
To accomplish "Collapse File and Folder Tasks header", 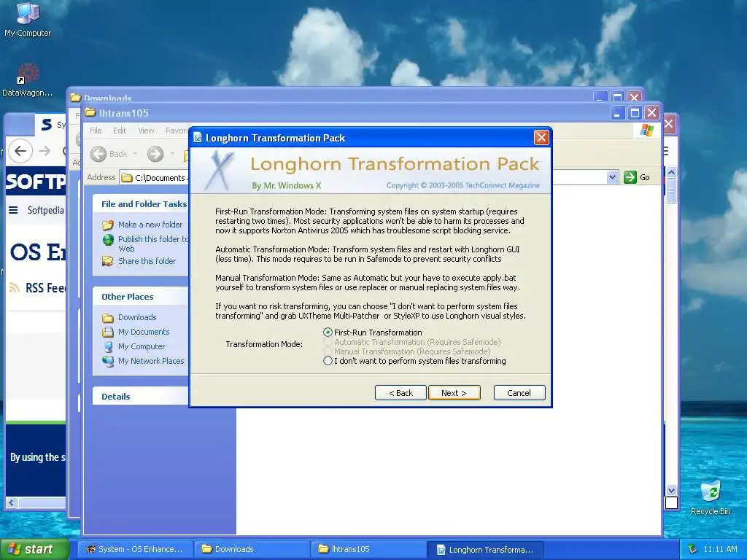I will pos(141,204).
